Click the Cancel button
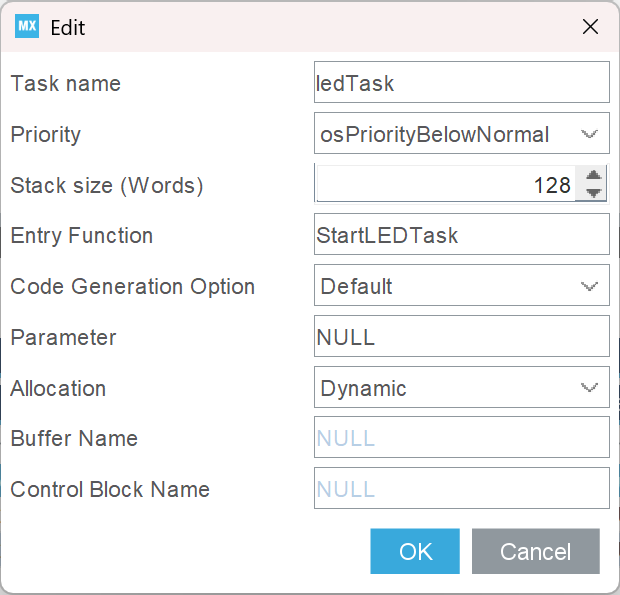Viewport: 620px width, 595px height. [536, 551]
